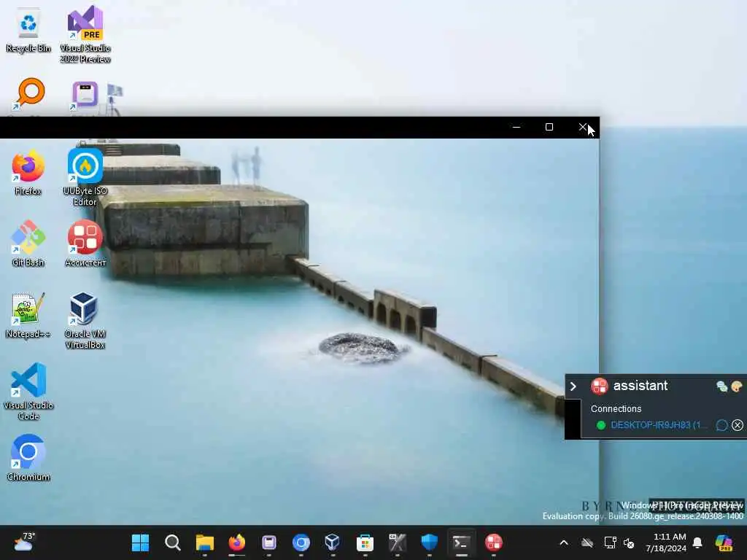This screenshot has height=560, width=747.
Task: Open the weather widget showing 73°
Action: pos(24,542)
